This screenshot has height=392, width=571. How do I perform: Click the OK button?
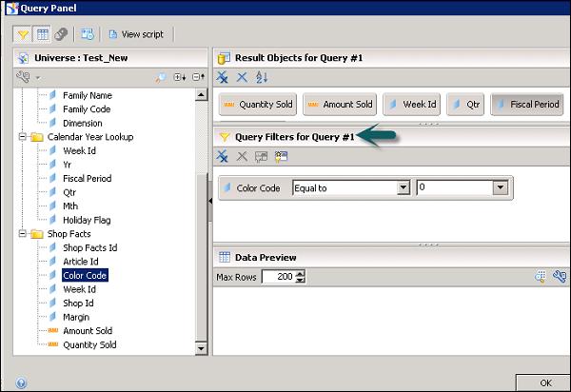[545, 382]
